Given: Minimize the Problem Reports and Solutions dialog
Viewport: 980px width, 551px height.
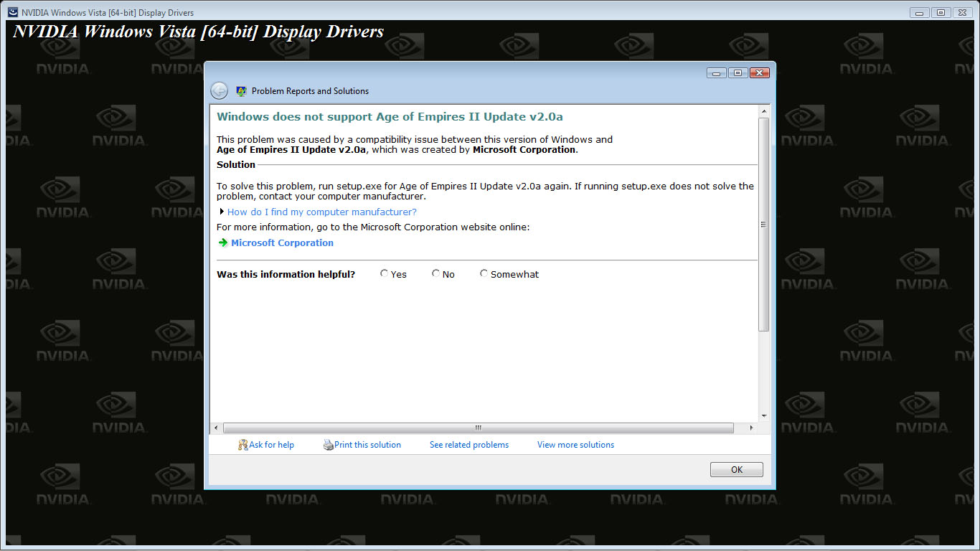Looking at the screenshot, I should [716, 73].
